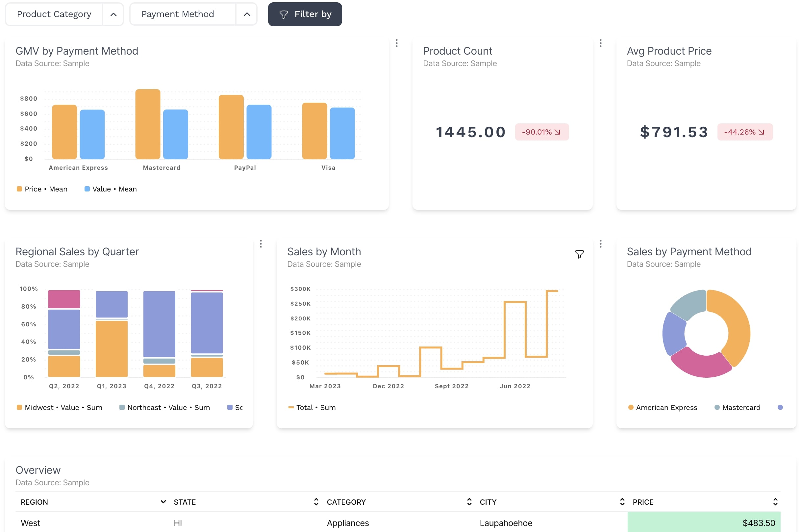Click the filter funnel icon on Sales by Month
Image resolution: width=802 pixels, height=532 pixels.
tap(579, 254)
